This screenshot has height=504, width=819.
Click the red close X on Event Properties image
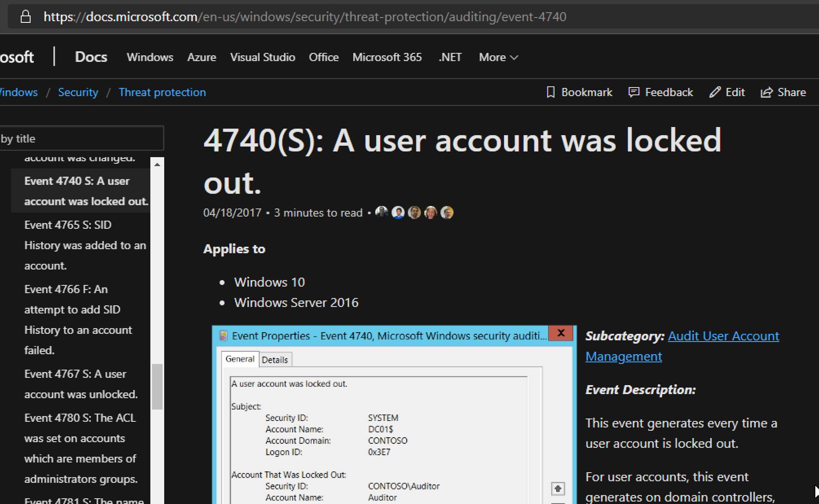click(561, 333)
